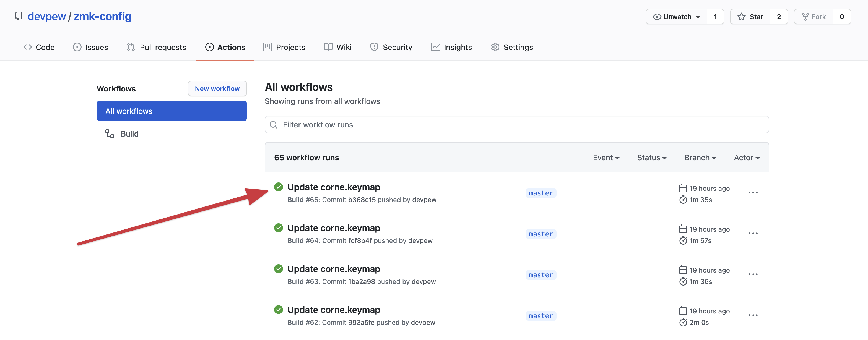
Task: Click the Fork button
Action: coord(814,17)
